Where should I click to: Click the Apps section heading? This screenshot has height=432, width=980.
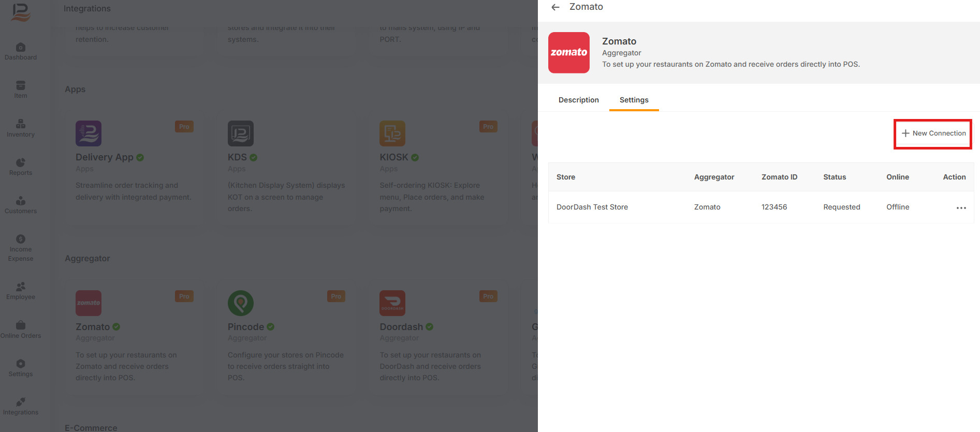click(x=75, y=90)
